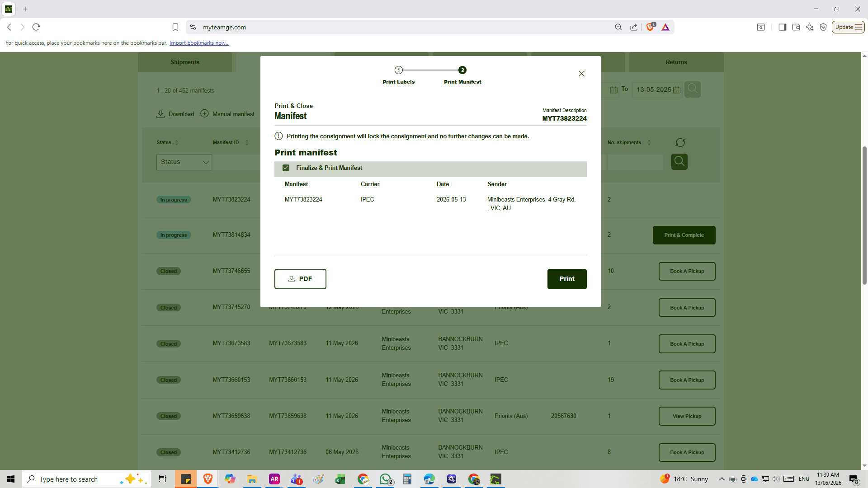Image resolution: width=868 pixels, height=488 pixels.
Task: Click the date range search icon
Action: (693, 89)
